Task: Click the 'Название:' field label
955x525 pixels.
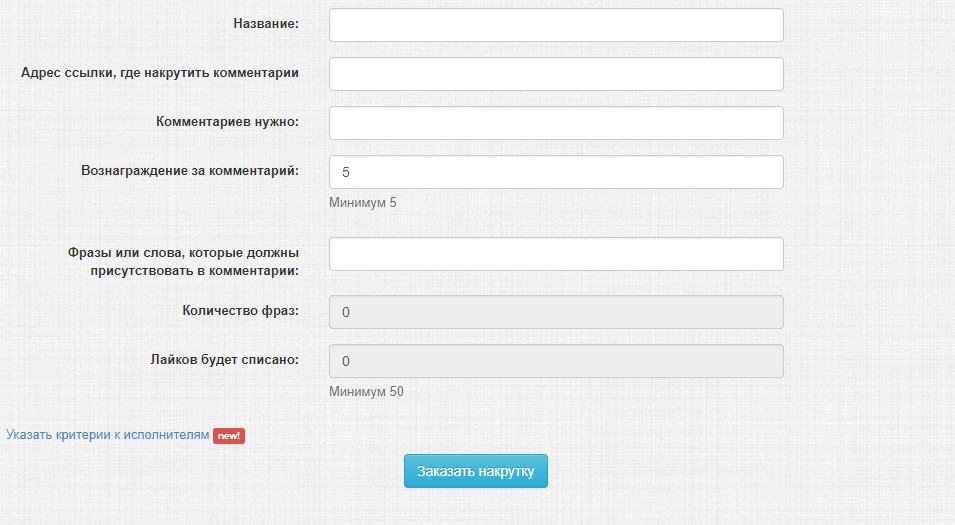Action: click(x=265, y=23)
